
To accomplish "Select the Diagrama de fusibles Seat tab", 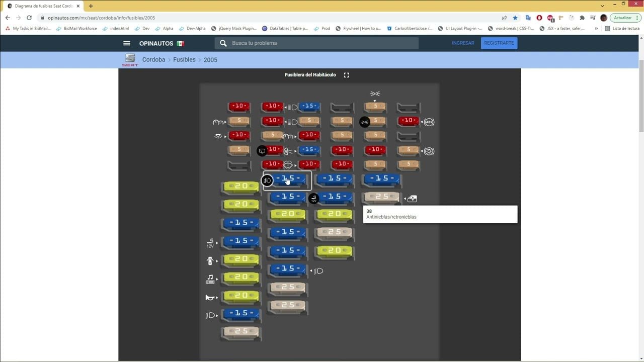I will click(43, 6).
